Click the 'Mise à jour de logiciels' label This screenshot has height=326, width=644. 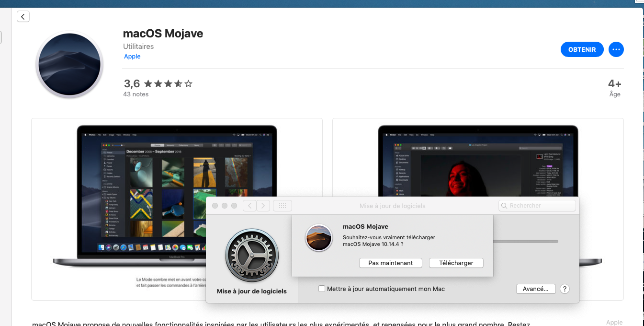(x=252, y=291)
